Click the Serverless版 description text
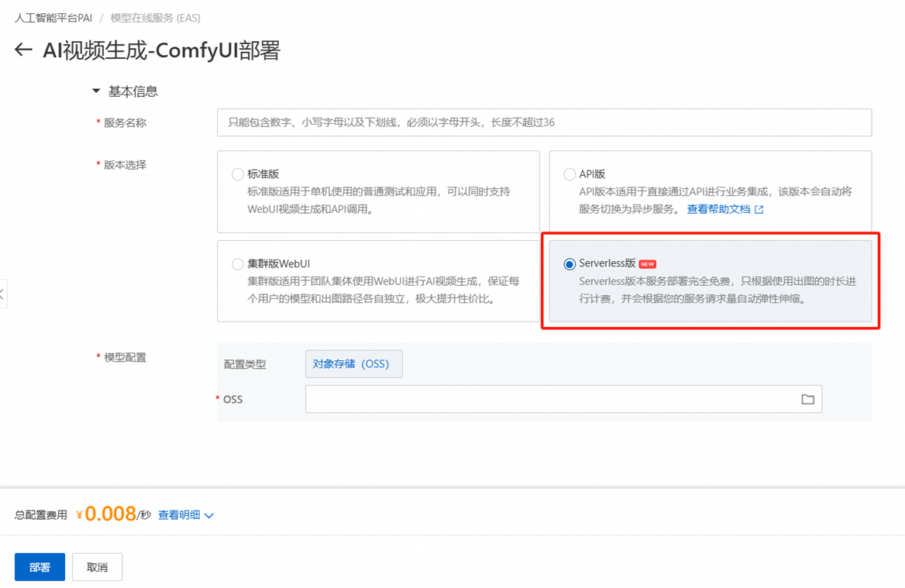Screen dimensions: 905x588 pyautogui.click(x=717, y=290)
